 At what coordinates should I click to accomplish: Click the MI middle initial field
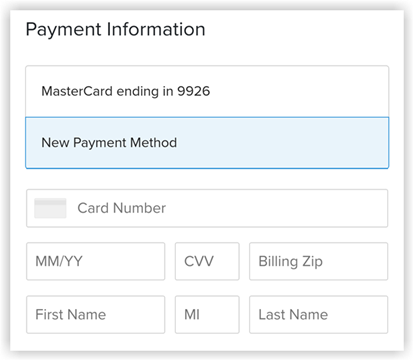point(207,315)
